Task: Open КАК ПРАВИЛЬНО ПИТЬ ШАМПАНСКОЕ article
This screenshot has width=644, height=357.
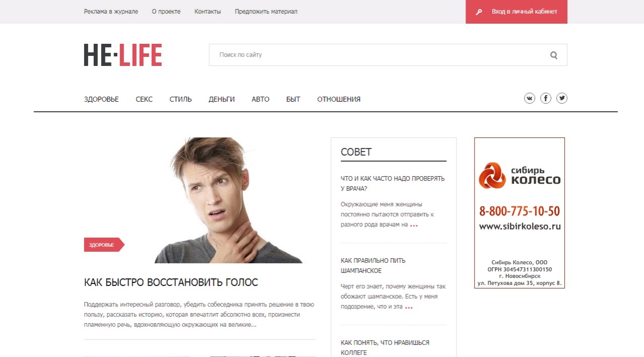Action: 373,265
